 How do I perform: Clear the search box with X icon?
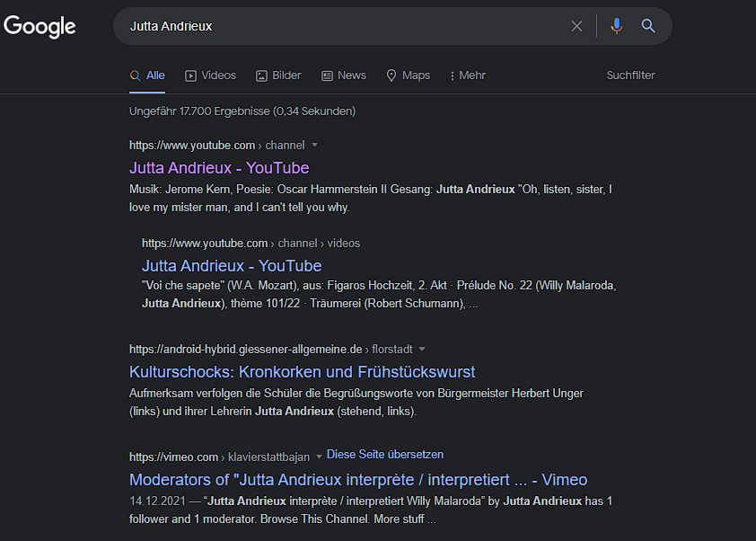[577, 26]
